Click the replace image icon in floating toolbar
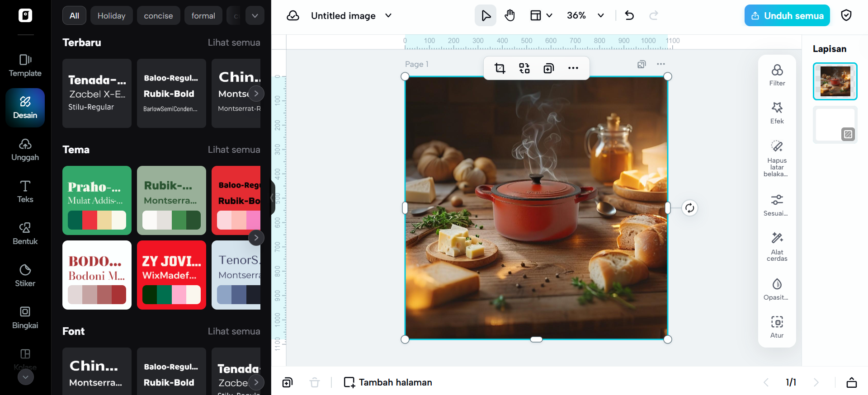Viewport: 868px width, 395px height. (x=524, y=68)
